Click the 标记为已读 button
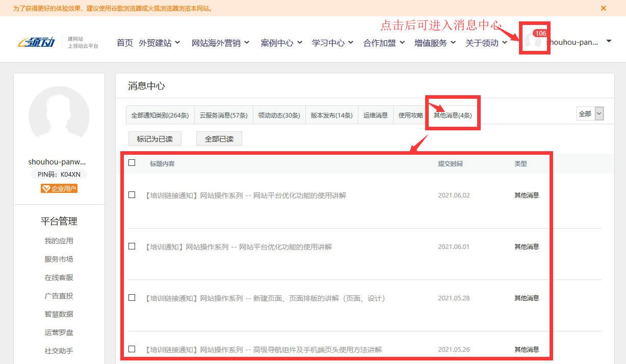The width and height of the screenshot is (626, 364). (x=154, y=138)
